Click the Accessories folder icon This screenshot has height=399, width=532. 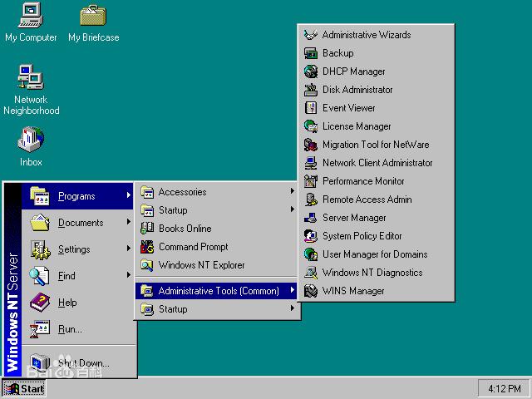point(147,192)
